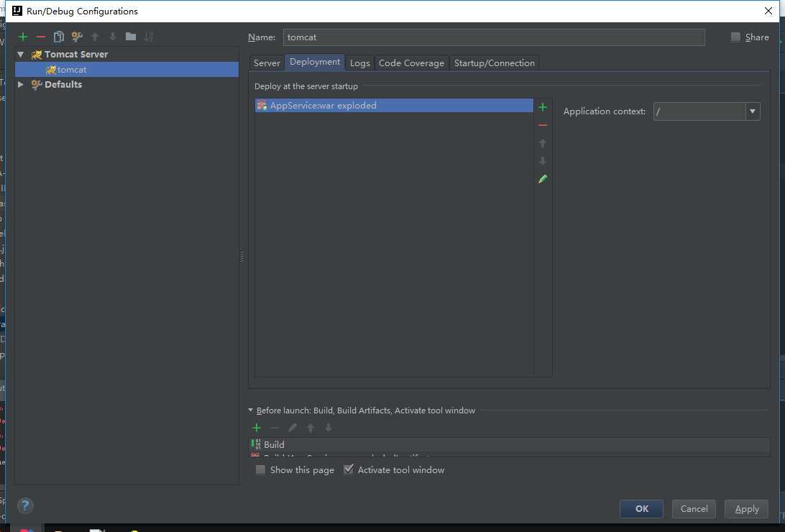Switch to the Server tab
Screen dimensions: 785x532
tap(266, 63)
